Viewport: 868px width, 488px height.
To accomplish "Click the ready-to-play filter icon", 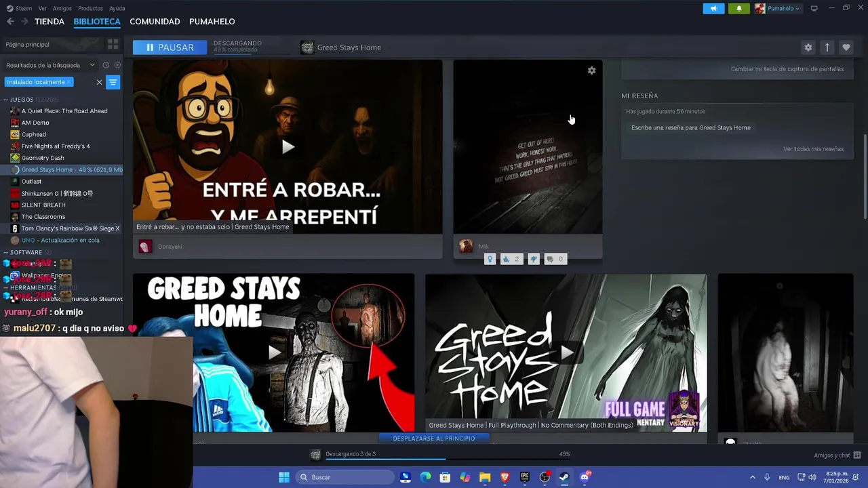I will coord(117,65).
